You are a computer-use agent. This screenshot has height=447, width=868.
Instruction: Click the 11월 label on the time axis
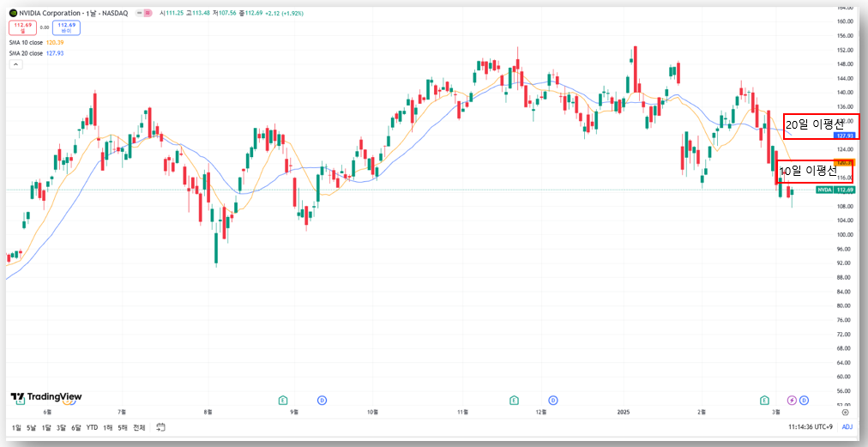click(x=463, y=412)
